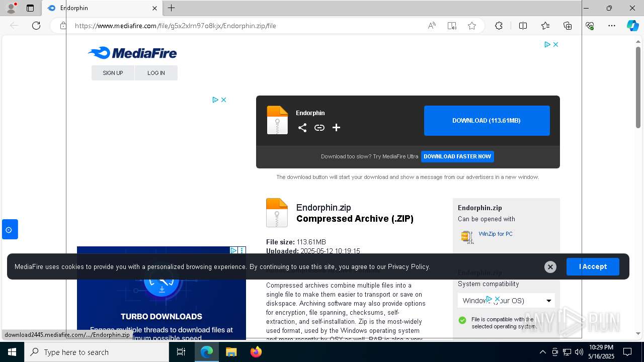Open a new browser tab
Screen dimensions: 644x362
point(172,8)
